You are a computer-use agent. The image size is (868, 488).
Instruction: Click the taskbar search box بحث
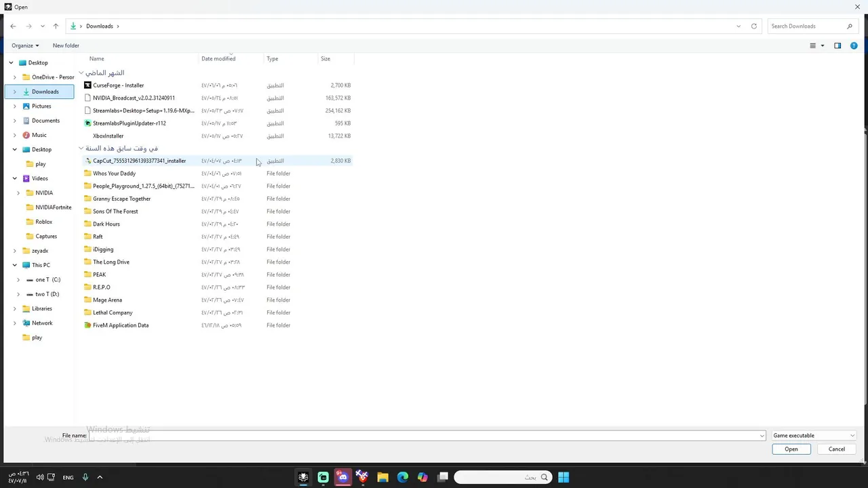tap(502, 477)
